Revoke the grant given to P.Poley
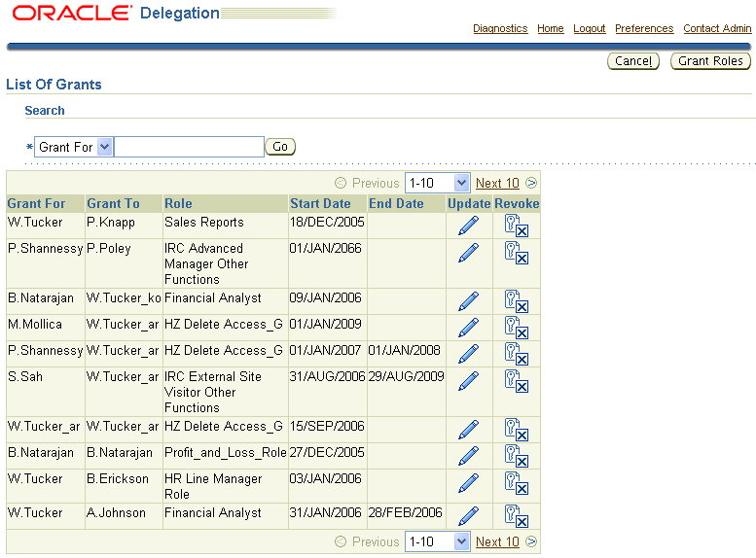Screen dimensions: 756x558 [517, 253]
